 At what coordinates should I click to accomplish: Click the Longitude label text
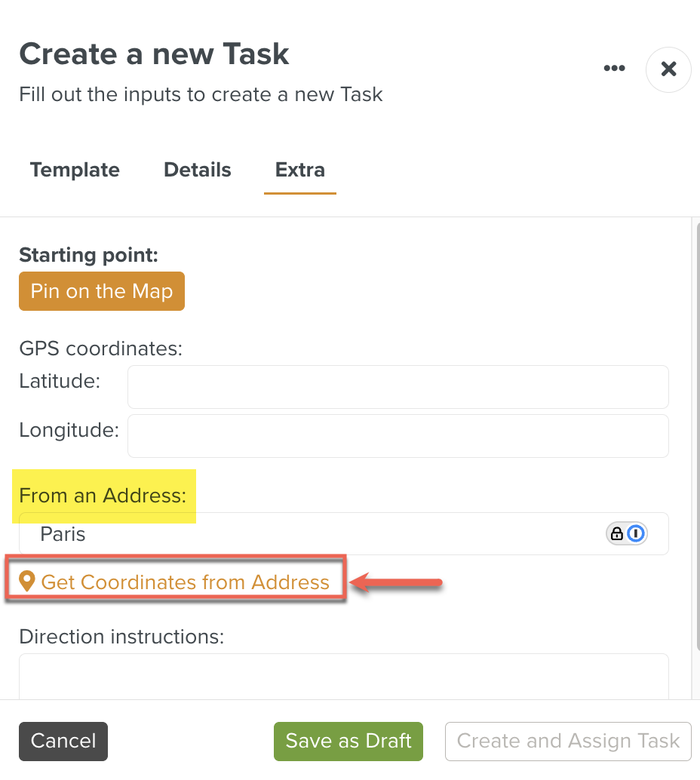69,430
